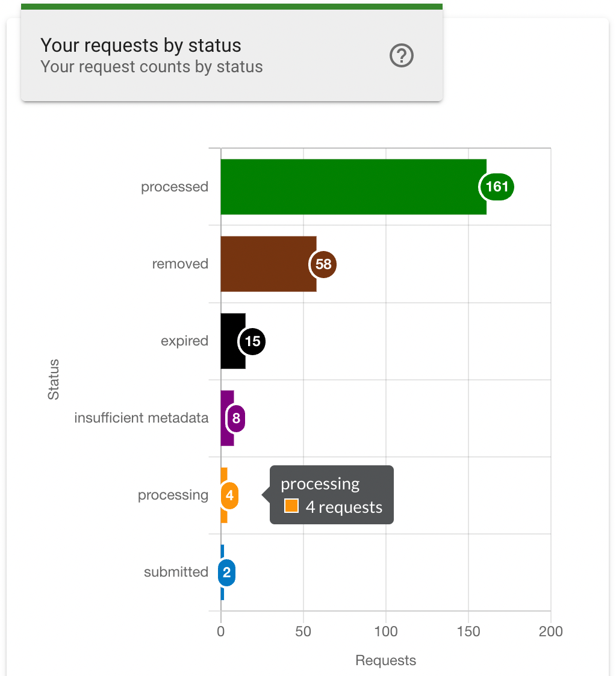
Task: Click the black 15 count badge
Action: pos(252,341)
